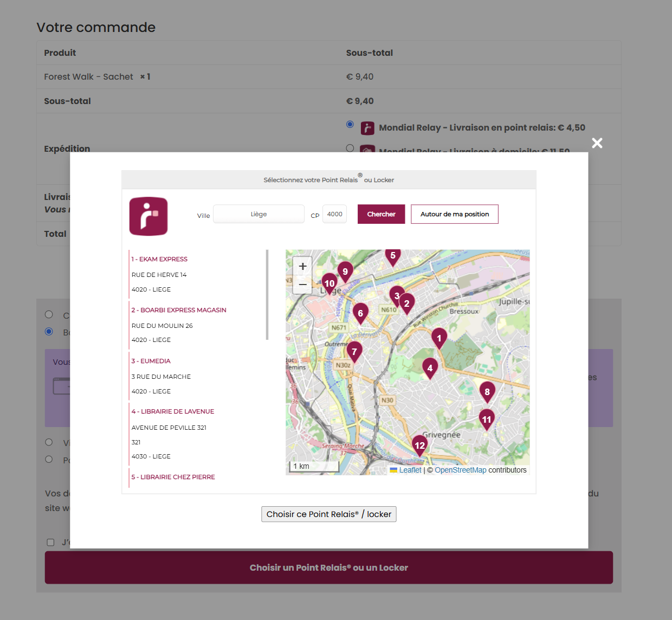Viewport: 672px width, 620px height.
Task: Click map marker number 2
Action: [407, 303]
